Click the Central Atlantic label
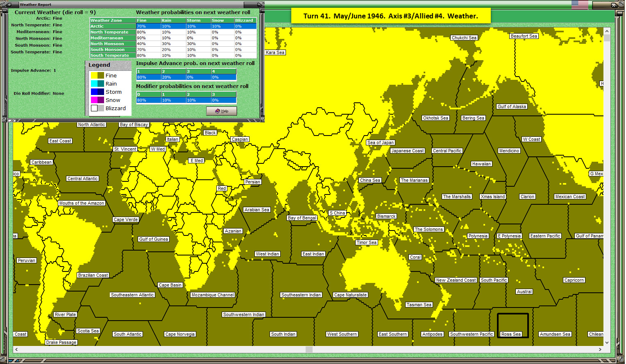Viewport: 626px width, 364px height. (83, 179)
